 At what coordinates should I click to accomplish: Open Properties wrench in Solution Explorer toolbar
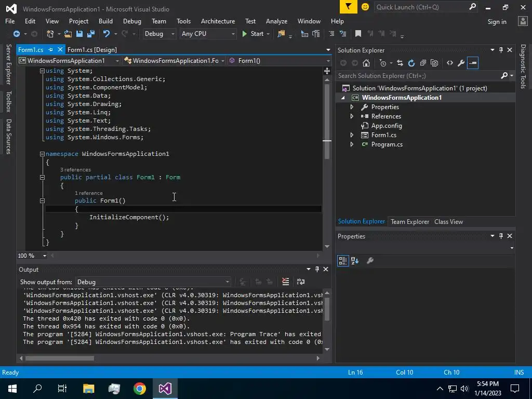coord(461,63)
